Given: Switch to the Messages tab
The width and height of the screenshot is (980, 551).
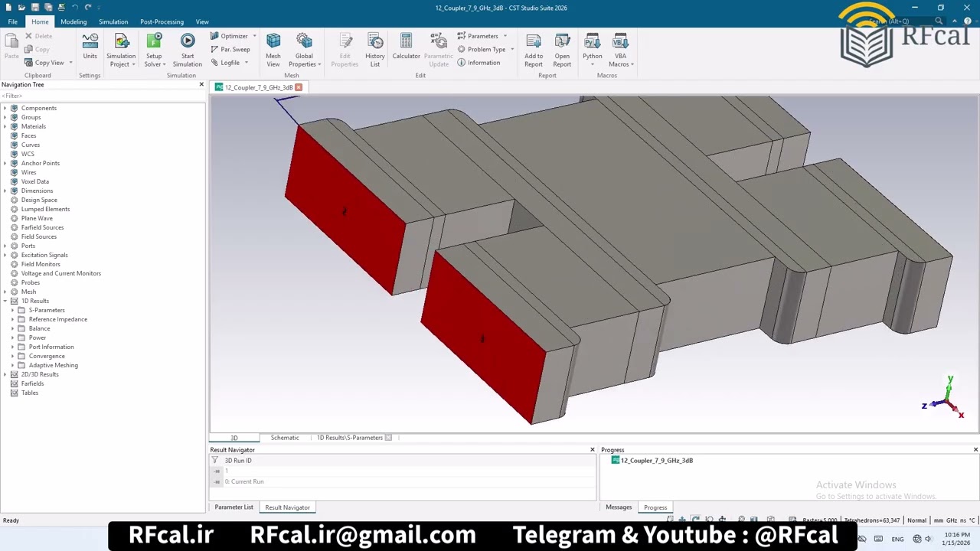Looking at the screenshot, I should coord(619,507).
